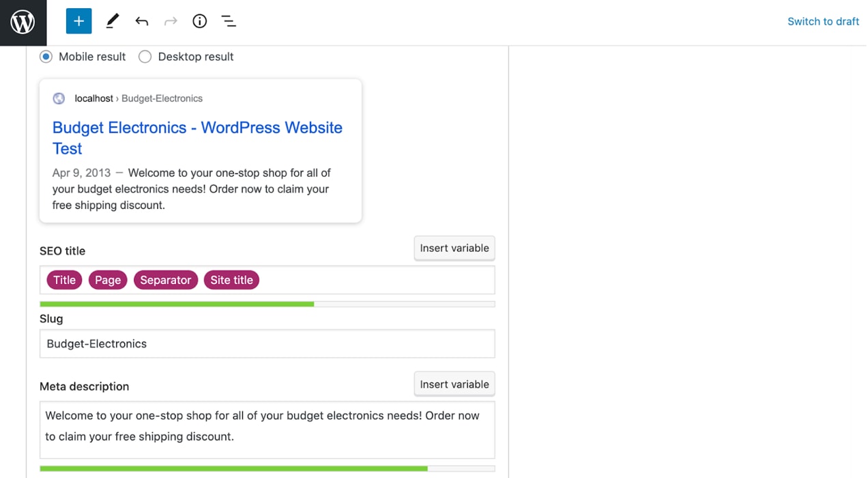Select the Title variable pill

pyautogui.click(x=63, y=280)
